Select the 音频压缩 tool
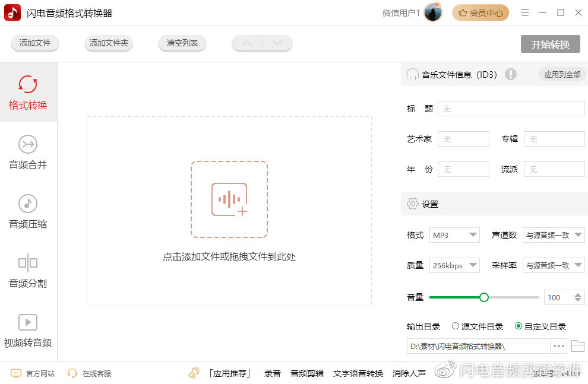Image resolution: width=588 pixels, height=384 pixels. click(x=28, y=212)
